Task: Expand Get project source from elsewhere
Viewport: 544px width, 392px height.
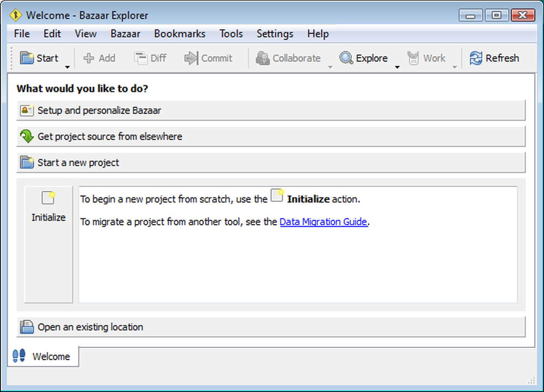Action: (271, 136)
